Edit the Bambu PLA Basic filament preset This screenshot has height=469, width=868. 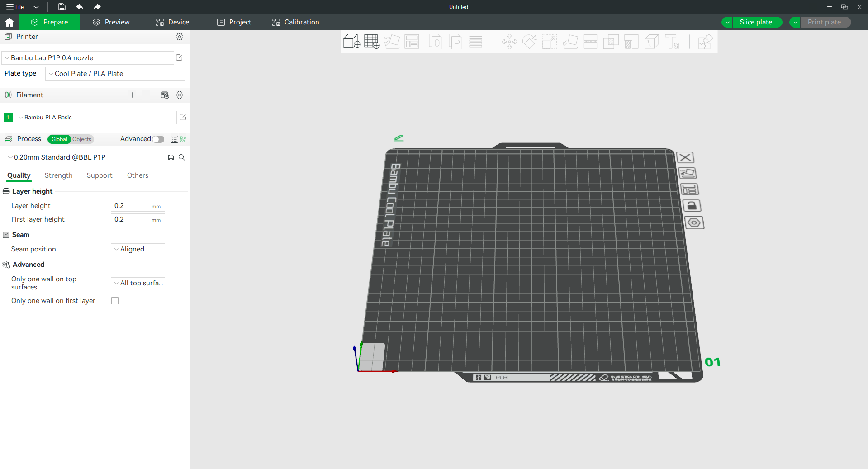coord(183,117)
